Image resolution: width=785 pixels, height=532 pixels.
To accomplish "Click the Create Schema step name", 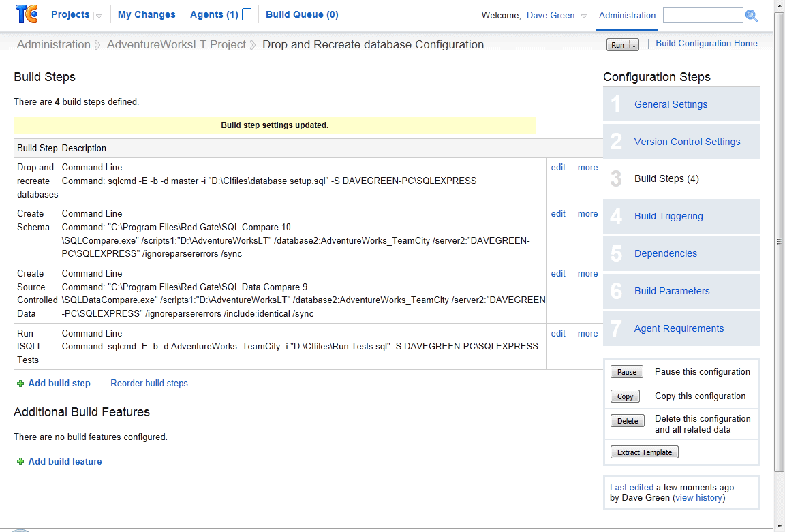I will pyautogui.click(x=33, y=220).
